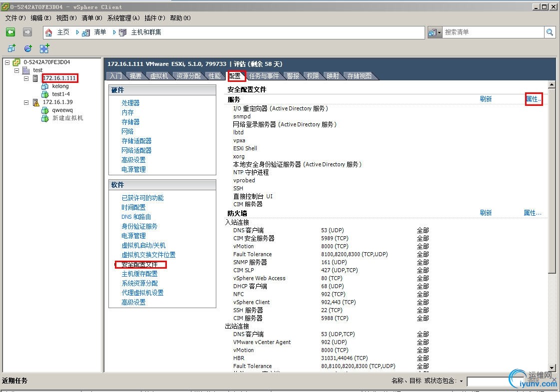Click the grey forward navigation arrow
Image resolution: width=560 pixels, height=392 pixels.
[27, 32]
